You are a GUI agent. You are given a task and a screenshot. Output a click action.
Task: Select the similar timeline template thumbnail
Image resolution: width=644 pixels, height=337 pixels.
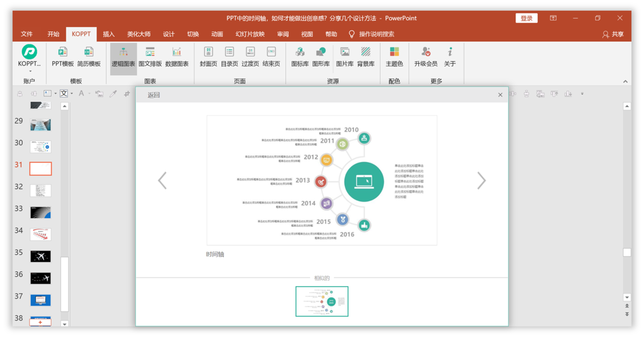pos(322,301)
